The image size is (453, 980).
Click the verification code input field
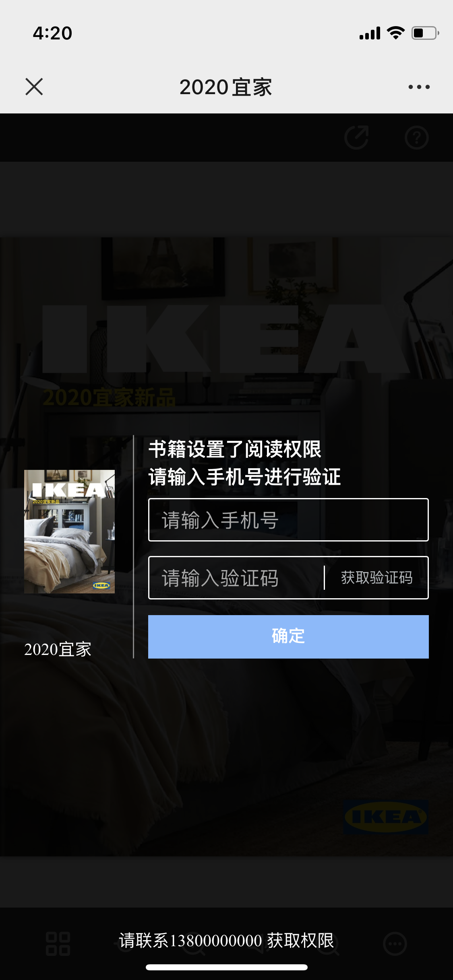pos(236,578)
